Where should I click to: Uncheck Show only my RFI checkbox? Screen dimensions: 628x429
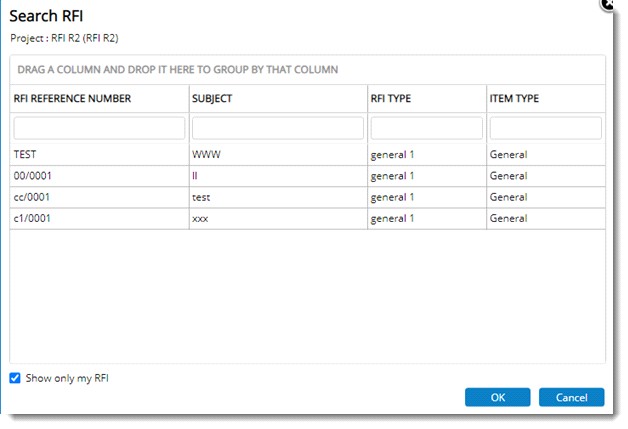(15, 378)
